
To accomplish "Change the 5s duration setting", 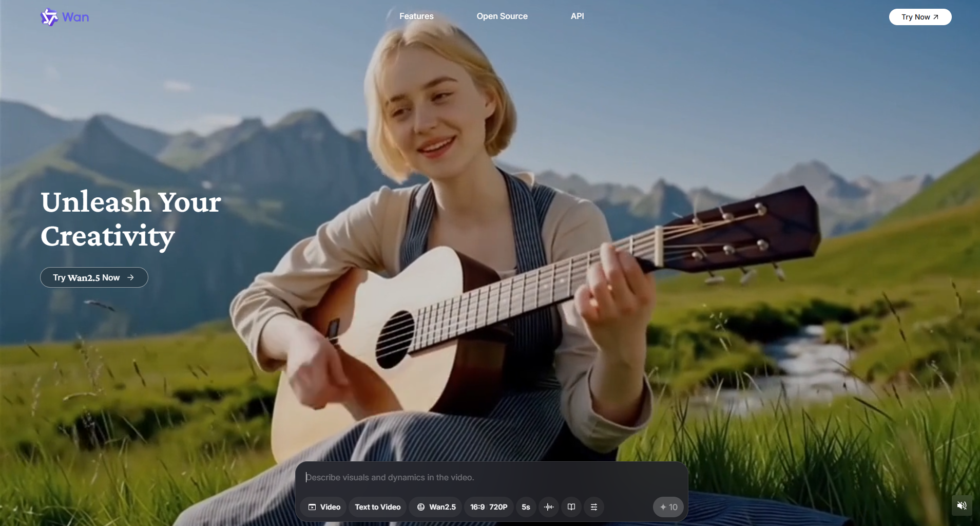I will (x=526, y=507).
